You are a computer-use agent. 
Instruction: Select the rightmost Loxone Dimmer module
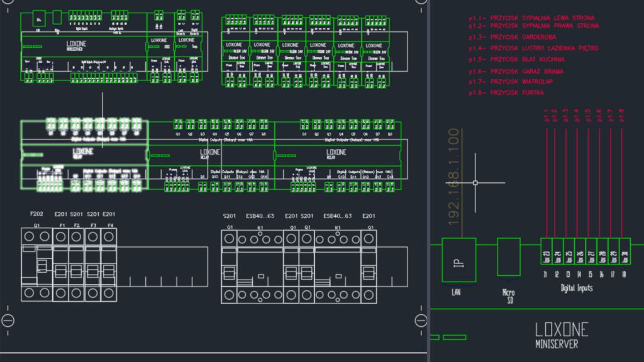pyautogui.click(x=374, y=52)
